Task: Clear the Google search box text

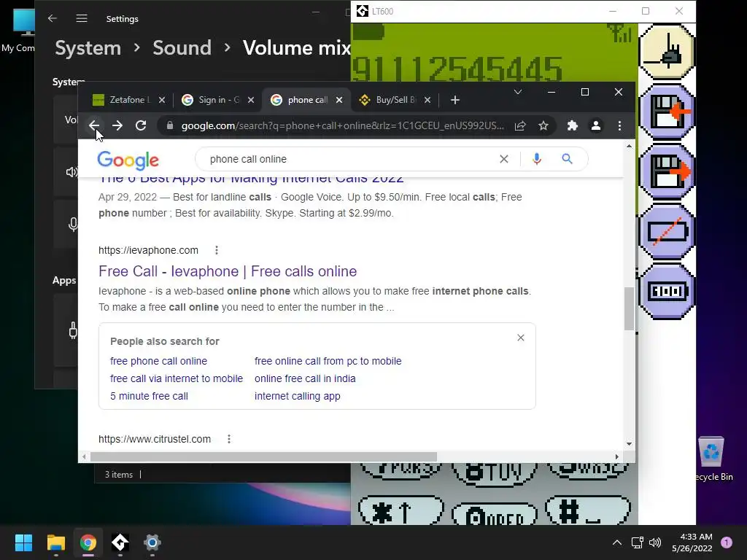Action: [503, 159]
